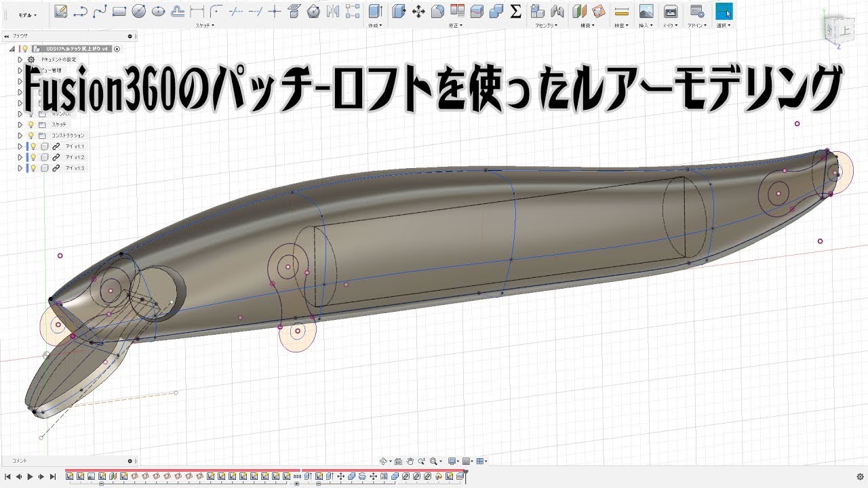Viewport: 868px width, 488px height.
Task: Click the 3D Print make icon
Action: [x=671, y=11]
